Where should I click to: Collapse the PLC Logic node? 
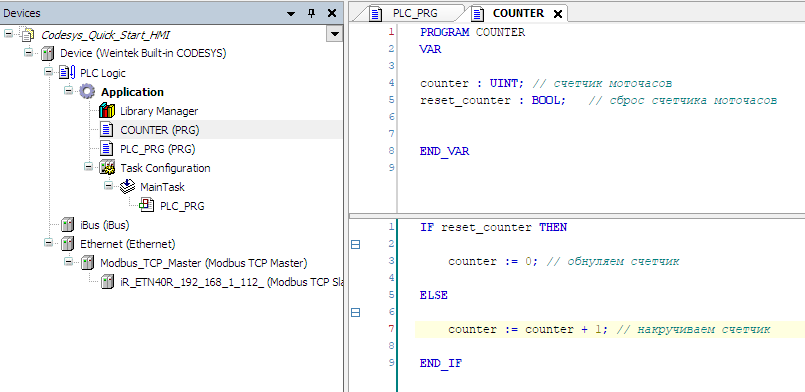48,71
